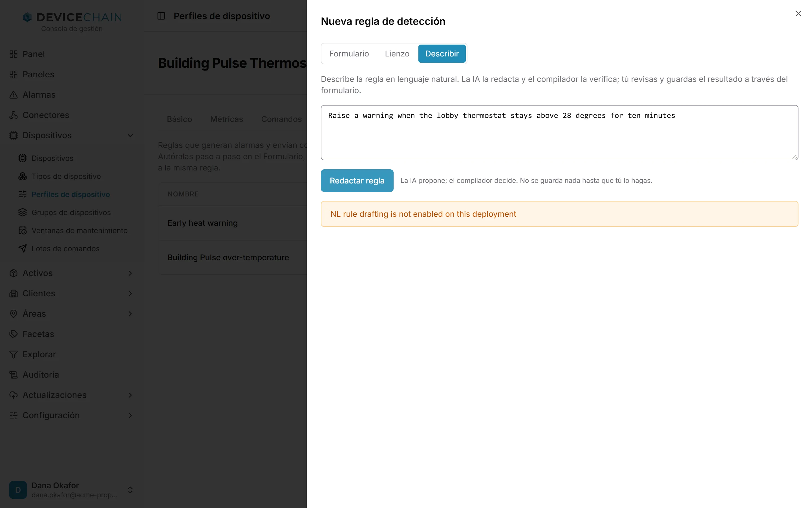The image size is (812, 508).
Task: Click the Áreas map pin icon
Action: click(14, 314)
